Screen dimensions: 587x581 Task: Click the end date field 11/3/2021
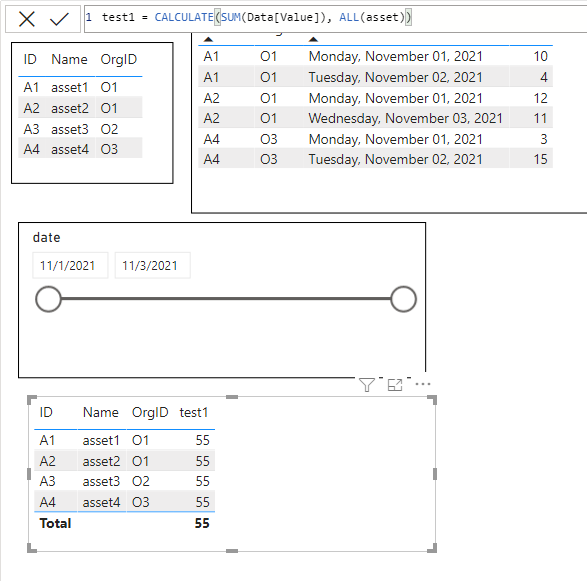click(x=152, y=265)
